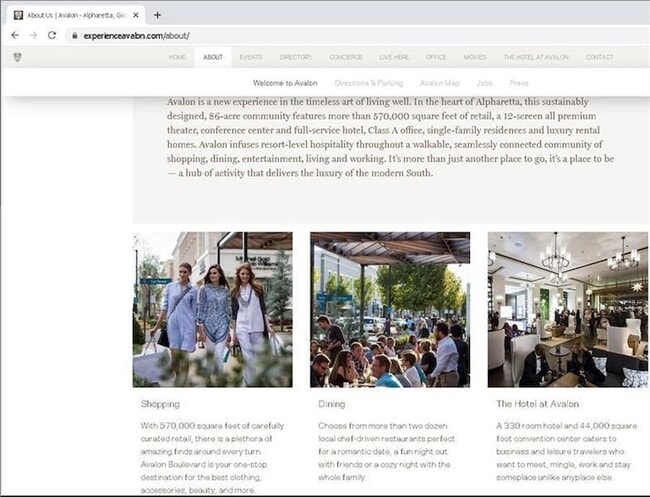Open the CONTACT navigation link
Screen dimensions: 650x497
599,57
